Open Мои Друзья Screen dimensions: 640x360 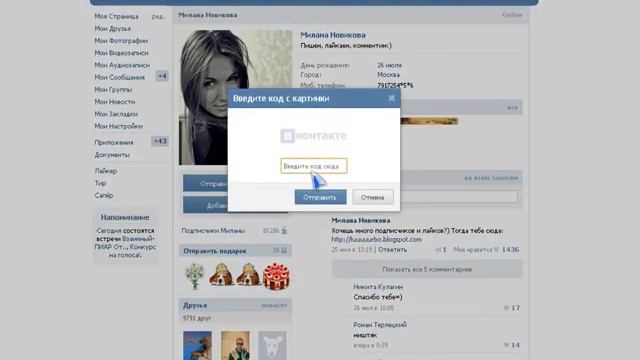point(113,29)
